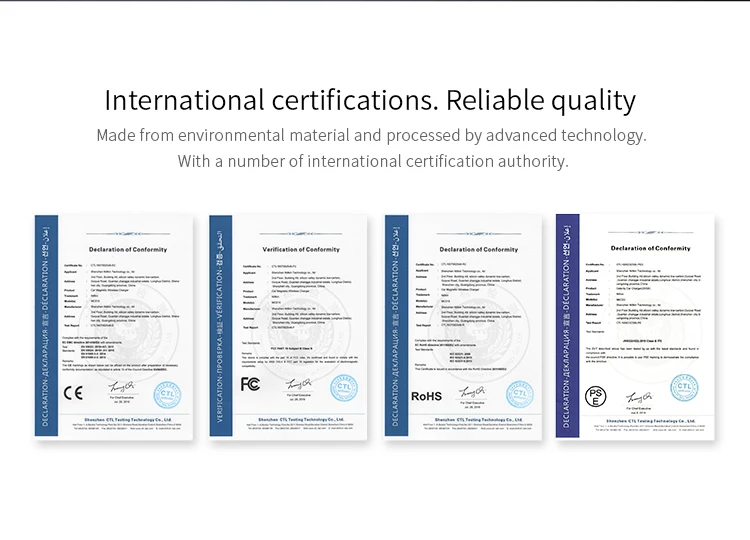750x540 pixels.
Task: Click signature on the CE certificate
Action: (121, 387)
